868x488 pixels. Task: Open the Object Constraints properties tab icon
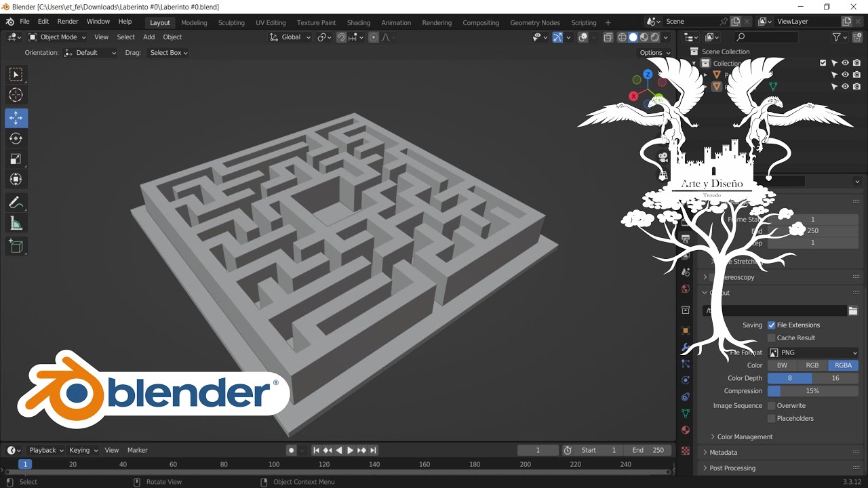[686, 396]
